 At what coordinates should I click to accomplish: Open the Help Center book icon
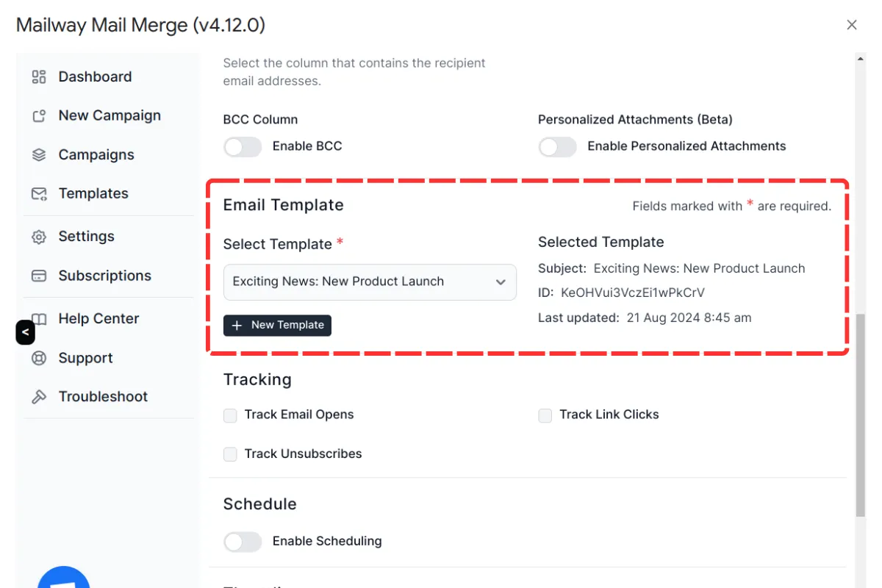[x=40, y=318]
